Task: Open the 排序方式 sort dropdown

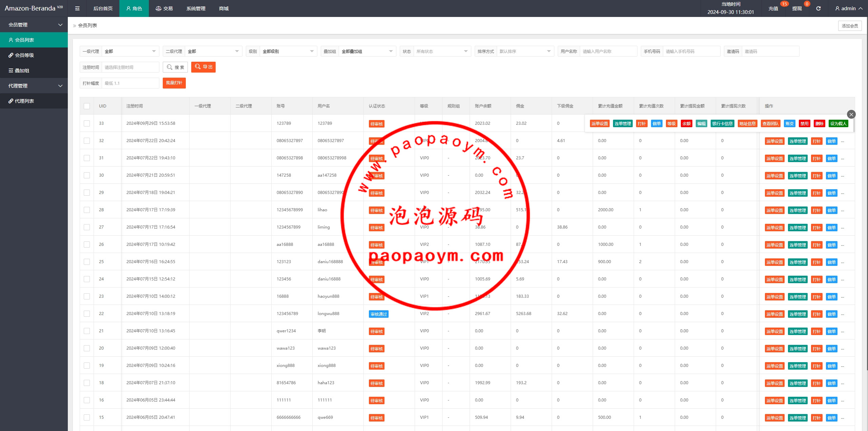Action: tap(526, 51)
